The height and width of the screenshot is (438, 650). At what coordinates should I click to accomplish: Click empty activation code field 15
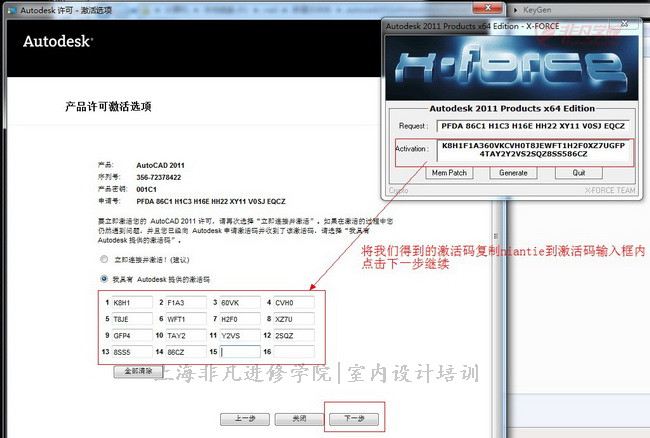(240, 352)
